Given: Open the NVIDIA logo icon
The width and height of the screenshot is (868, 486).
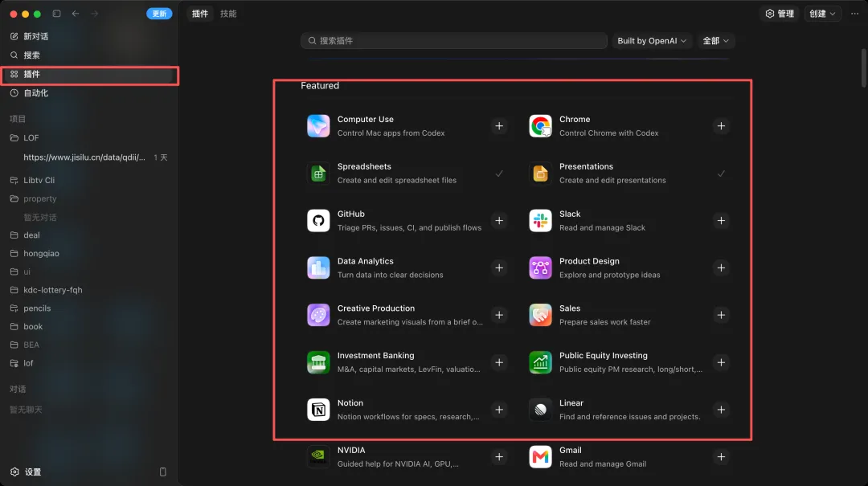Looking at the screenshot, I should click(318, 457).
